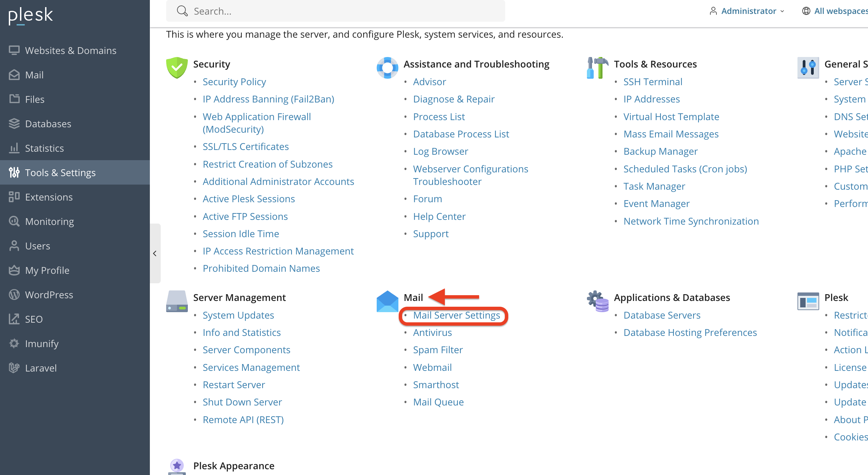Collapse the sidebar with the arrow handle
This screenshot has height=475, width=868.
coord(155,253)
